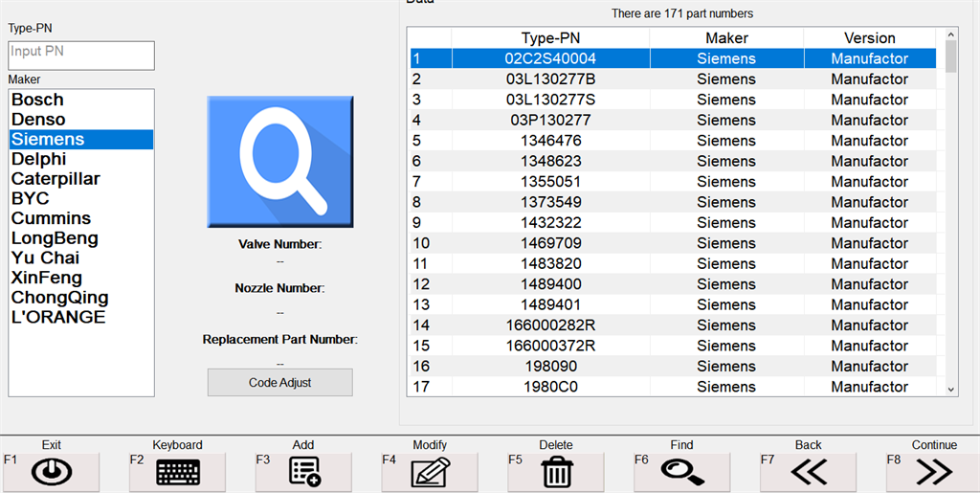Click the Type-PN column header
Viewport: 980px width, 493px height.
tap(550, 38)
